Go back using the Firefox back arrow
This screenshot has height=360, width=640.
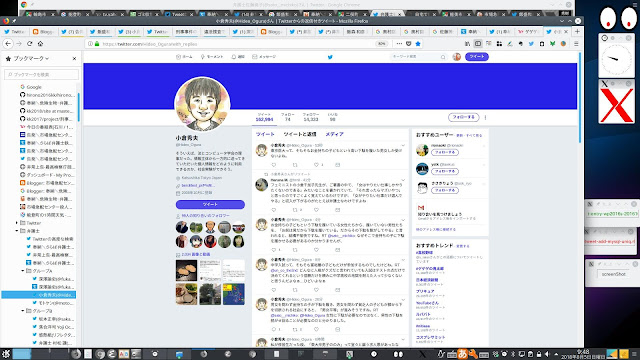point(8,44)
